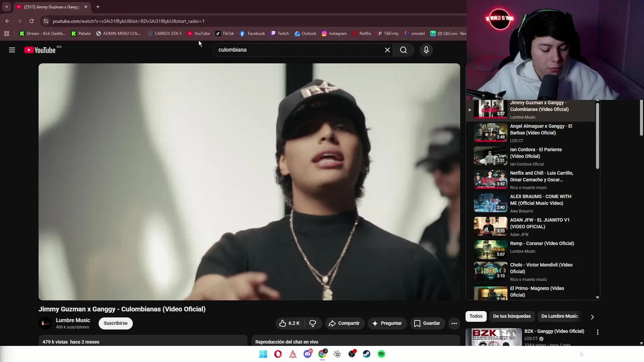Dislike the video with thumbs down

313,323
